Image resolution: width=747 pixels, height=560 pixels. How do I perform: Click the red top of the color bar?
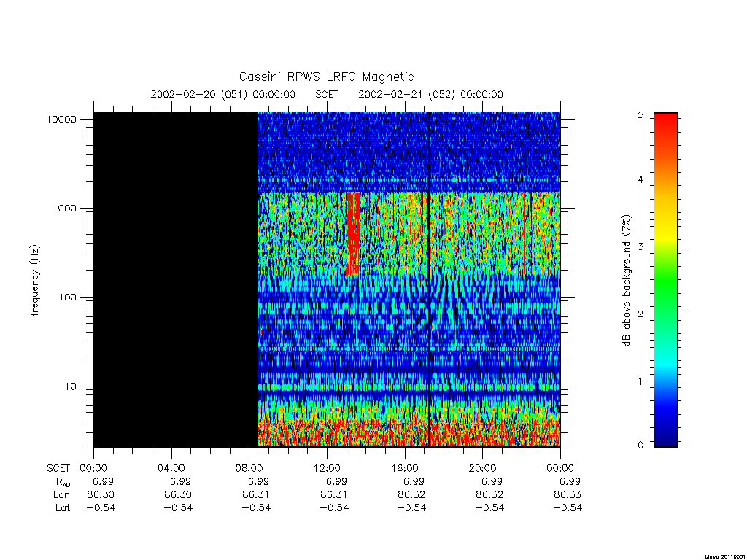point(665,126)
